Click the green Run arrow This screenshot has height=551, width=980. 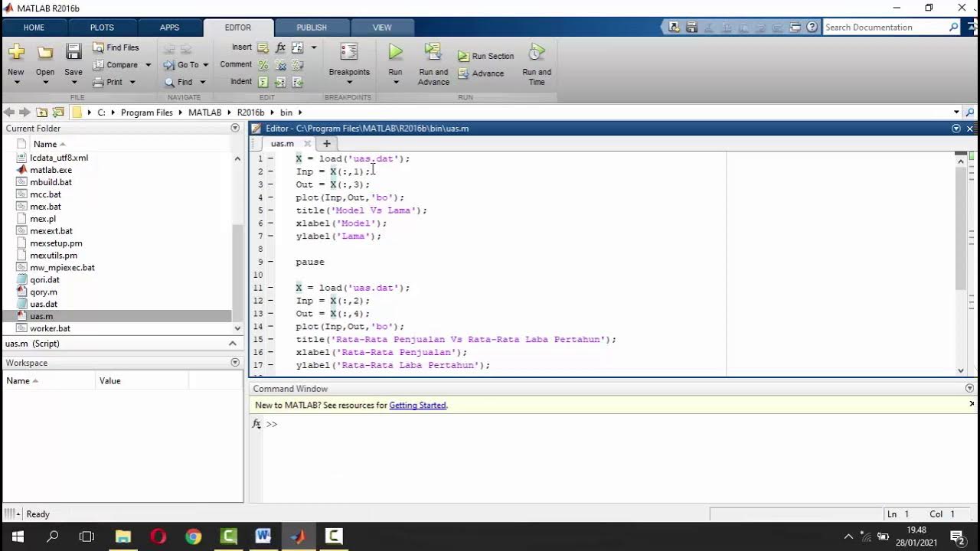coord(395,52)
